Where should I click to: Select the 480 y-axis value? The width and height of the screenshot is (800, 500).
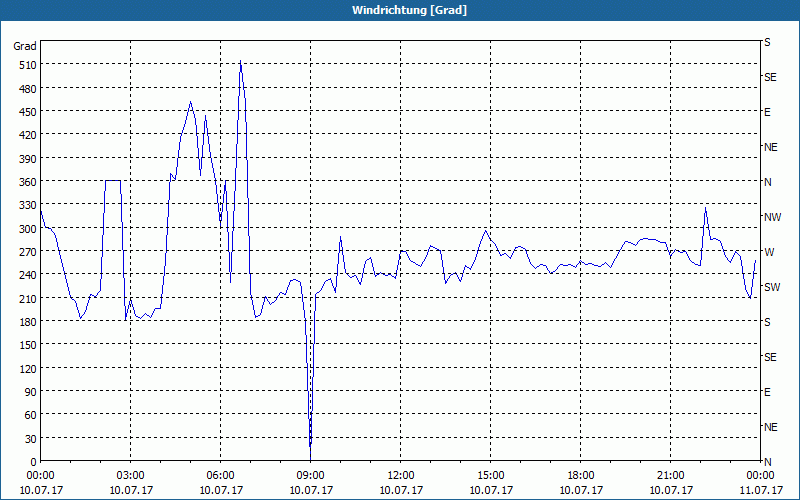28,89
